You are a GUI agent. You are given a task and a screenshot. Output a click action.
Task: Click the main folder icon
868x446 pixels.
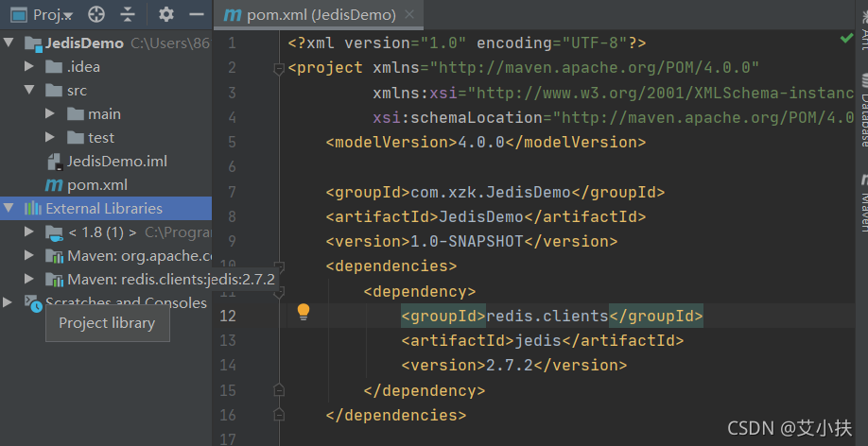click(75, 114)
